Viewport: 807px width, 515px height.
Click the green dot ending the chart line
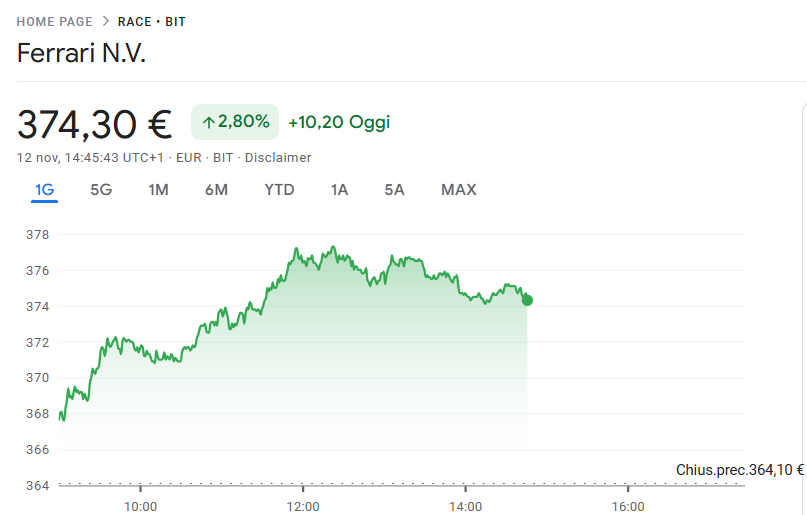[527, 300]
